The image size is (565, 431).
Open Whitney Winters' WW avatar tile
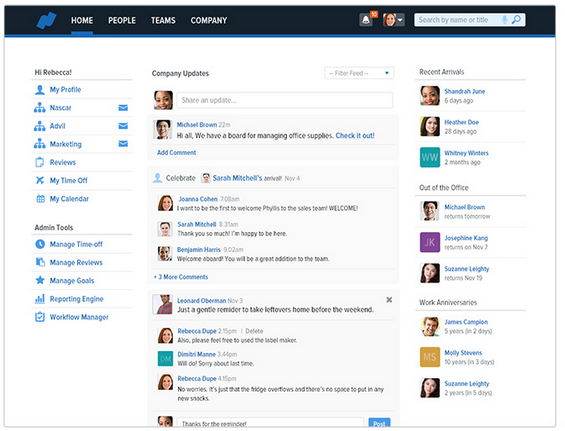coord(430,157)
